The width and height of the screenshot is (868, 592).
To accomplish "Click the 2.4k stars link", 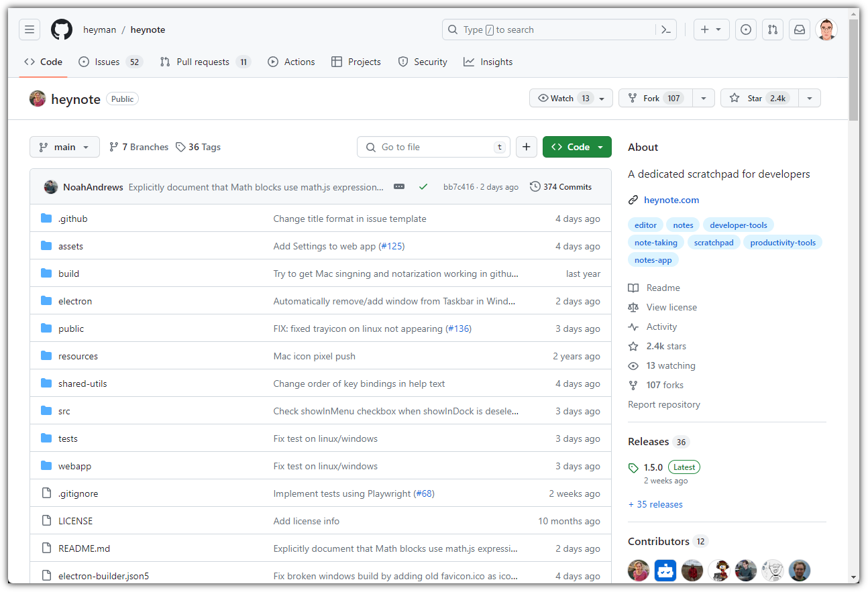I will coord(657,346).
